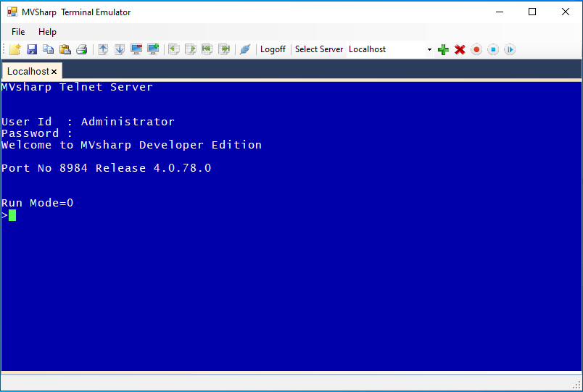
Task: Click the 'MVsharp Telnet Server' text line
Action: pos(77,88)
